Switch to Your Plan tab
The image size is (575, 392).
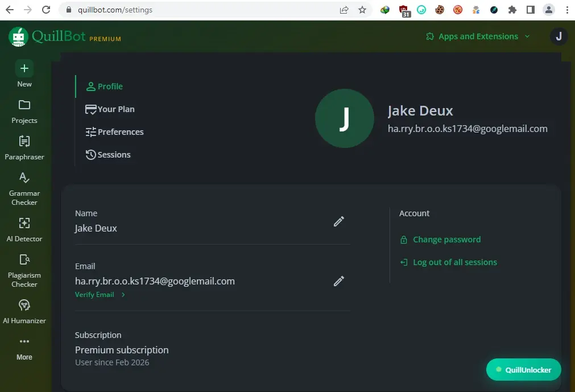pos(110,109)
